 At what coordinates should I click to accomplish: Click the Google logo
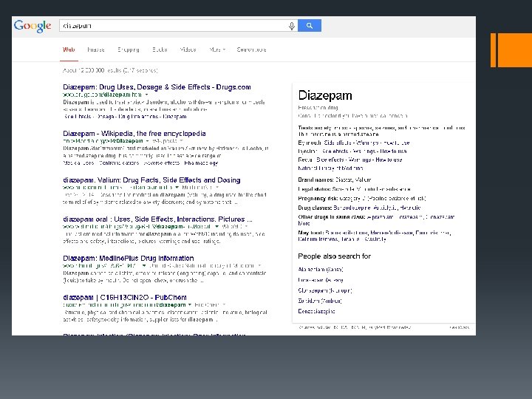(33, 26)
